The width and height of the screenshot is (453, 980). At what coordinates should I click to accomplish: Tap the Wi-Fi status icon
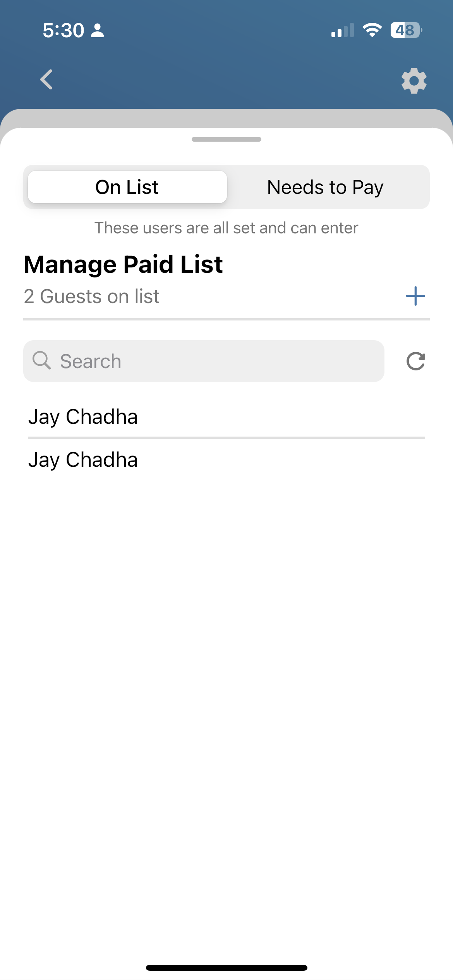[x=372, y=30]
